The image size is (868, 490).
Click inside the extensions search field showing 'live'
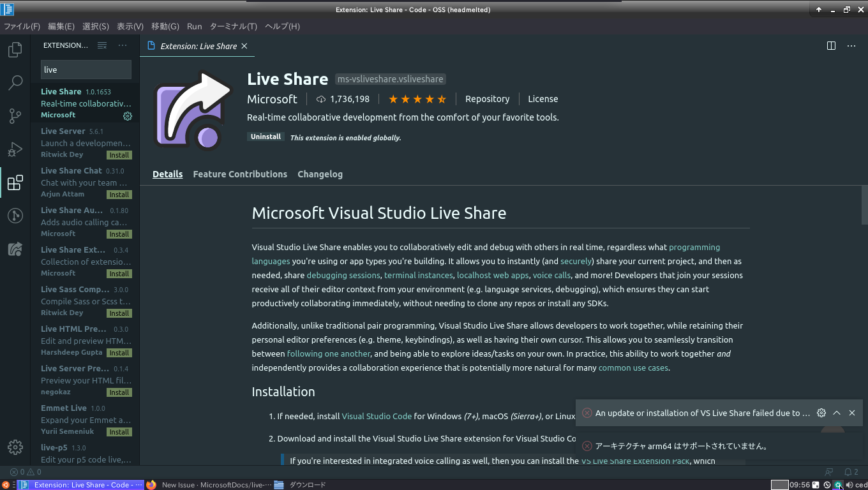pyautogui.click(x=86, y=69)
